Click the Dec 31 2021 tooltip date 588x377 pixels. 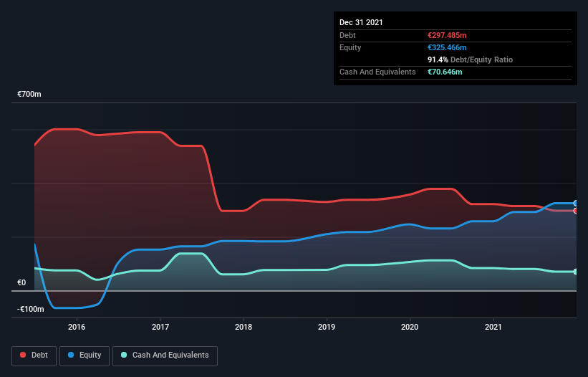[361, 22]
